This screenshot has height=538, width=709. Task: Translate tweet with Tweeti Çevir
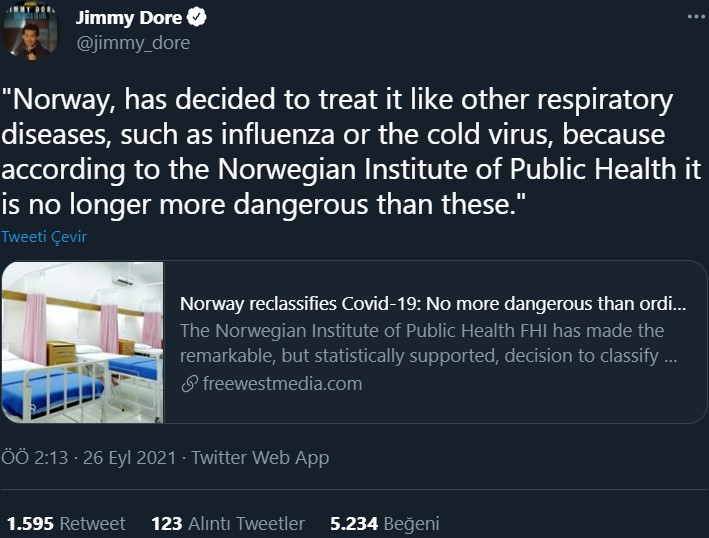(x=43, y=237)
